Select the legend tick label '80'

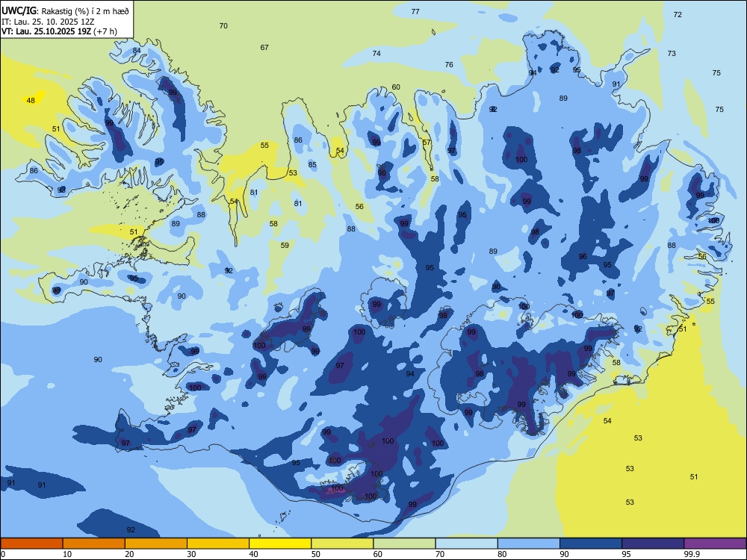point(502,554)
